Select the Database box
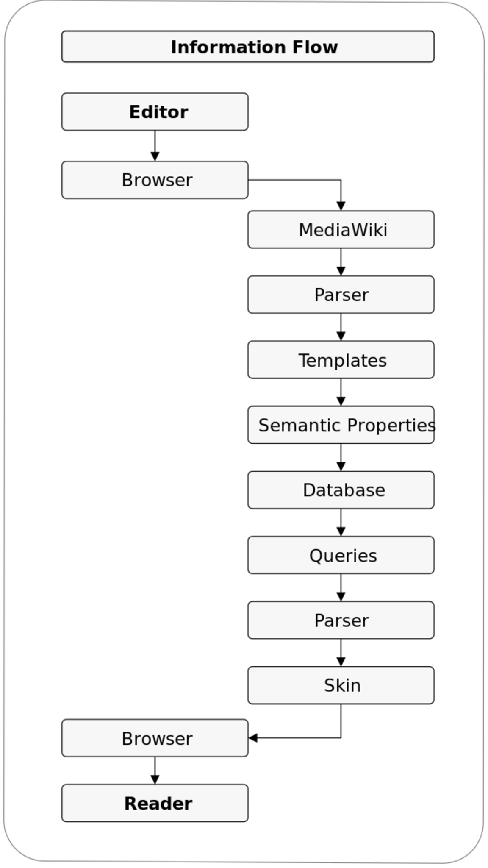This screenshot has width=488, height=868. click(341, 490)
